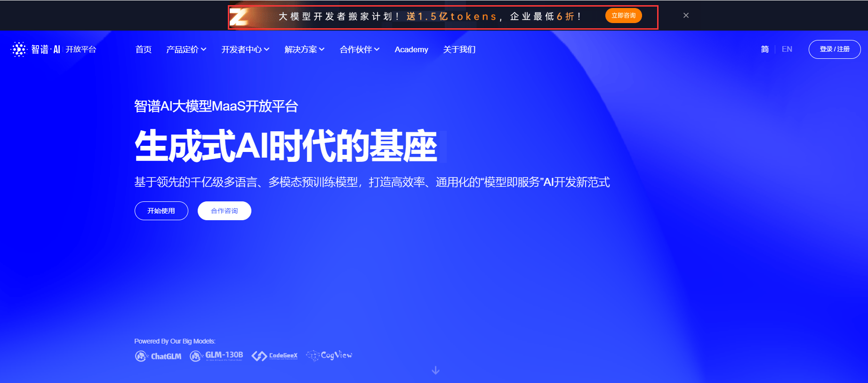
Task: Click the 开放平台 text beside the logo
Action: tap(81, 49)
